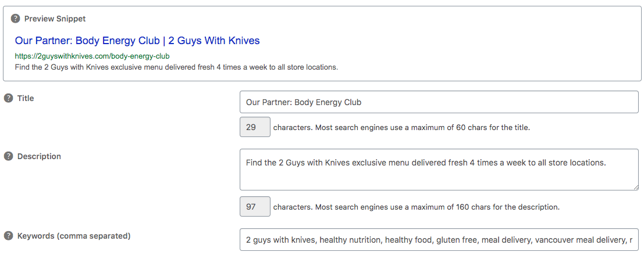Click the Title field label
Image resolution: width=644 pixels, height=259 pixels.
click(x=26, y=98)
